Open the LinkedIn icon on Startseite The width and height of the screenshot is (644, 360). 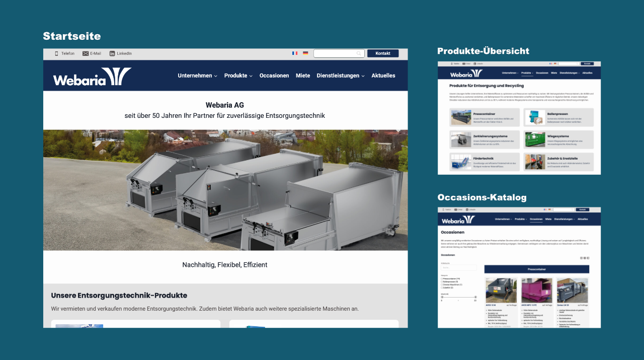point(112,53)
